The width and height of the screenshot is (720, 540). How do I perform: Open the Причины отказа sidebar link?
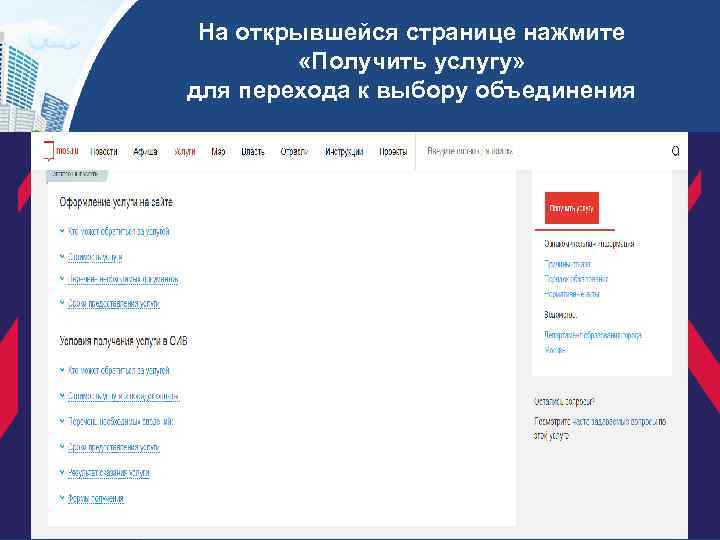click(x=568, y=264)
